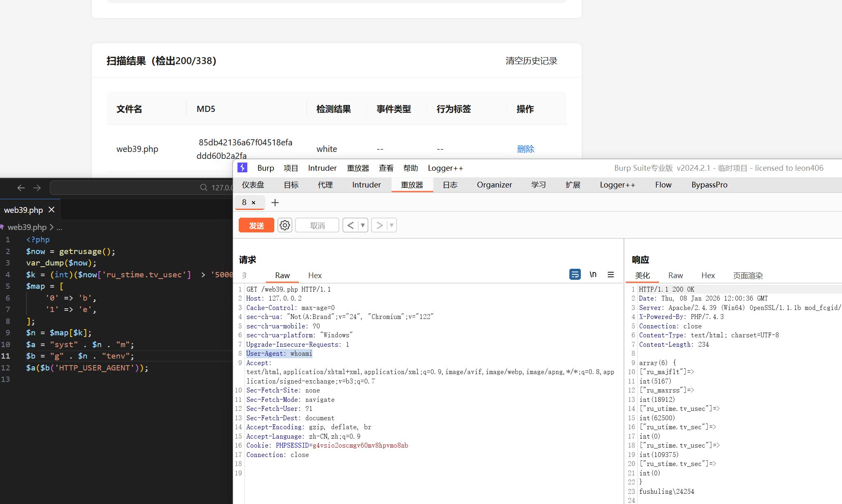Go to next request with forward arrow
Screen dimensions: 842x504
(x=379, y=225)
